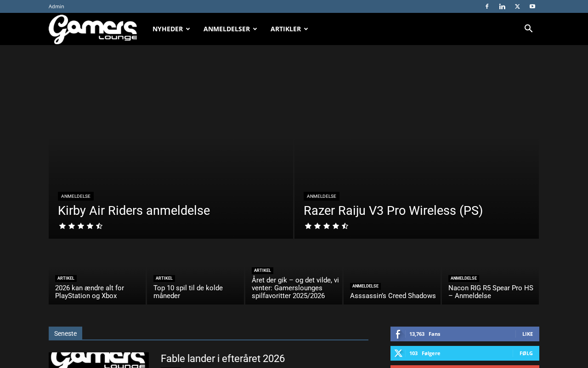Image resolution: width=588 pixels, height=368 pixels.
Task: Click the 103 Følgere count
Action: click(424, 353)
